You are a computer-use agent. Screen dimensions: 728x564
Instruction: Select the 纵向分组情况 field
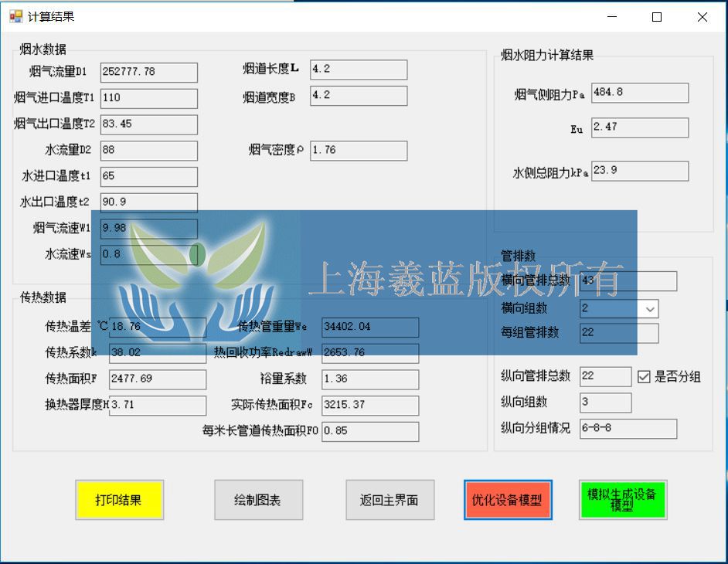[x=628, y=429]
